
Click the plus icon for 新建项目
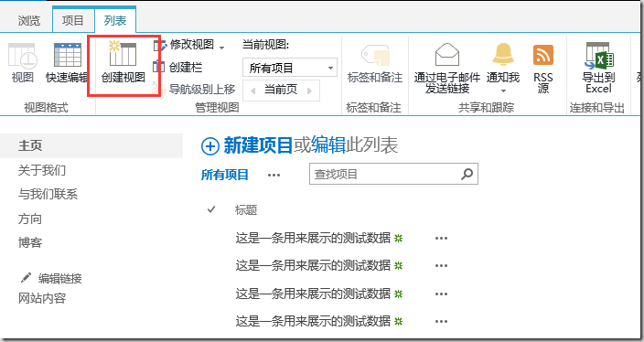[209, 146]
